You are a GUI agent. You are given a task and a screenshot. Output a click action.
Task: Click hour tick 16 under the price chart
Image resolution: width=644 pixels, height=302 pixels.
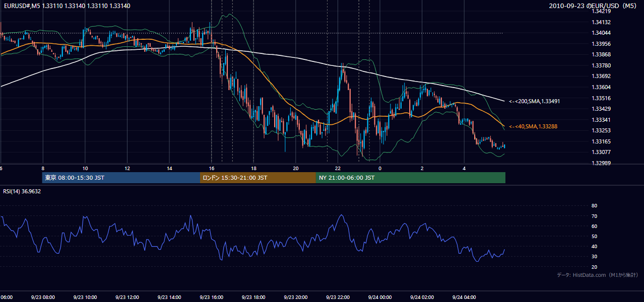pyautogui.click(x=212, y=168)
